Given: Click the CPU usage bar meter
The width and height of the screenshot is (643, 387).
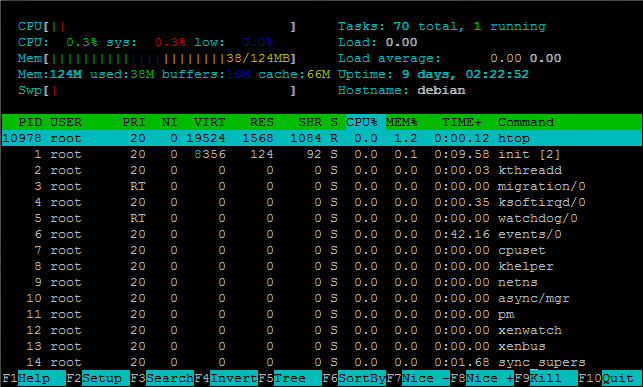Looking at the screenshot, I should click(157, 27).
